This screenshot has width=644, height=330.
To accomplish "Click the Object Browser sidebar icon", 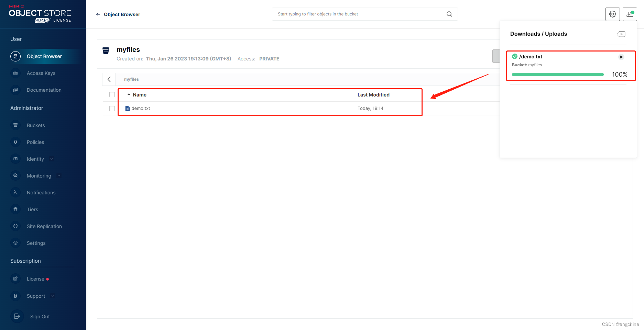I will [x=15, y=56].
